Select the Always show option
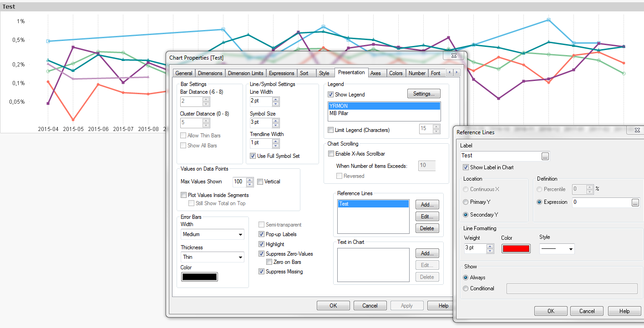The height and width of the screenshot is (328, 644). pyautogui.click(x=465, y=278)
